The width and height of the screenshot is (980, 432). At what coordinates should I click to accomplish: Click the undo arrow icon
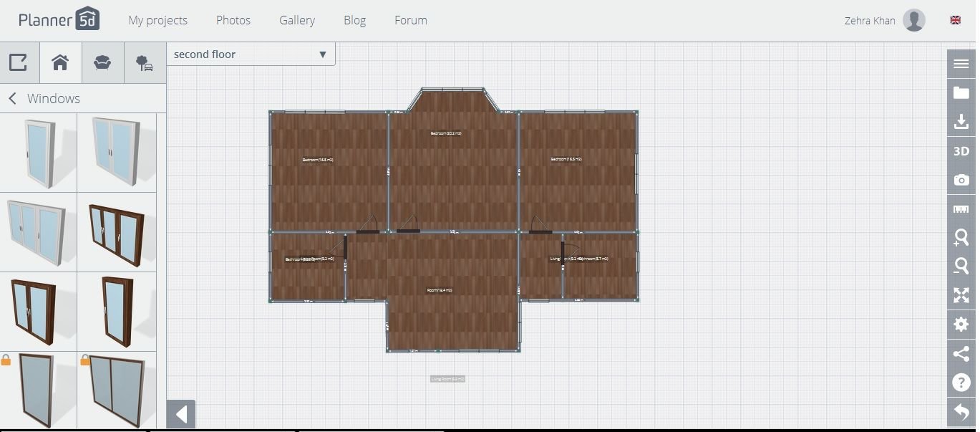(x=961, y=412)
